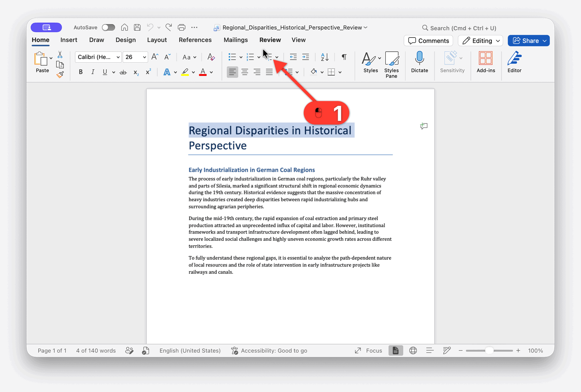Switch to the Review tab
The image size is (581, 392).
270,40
